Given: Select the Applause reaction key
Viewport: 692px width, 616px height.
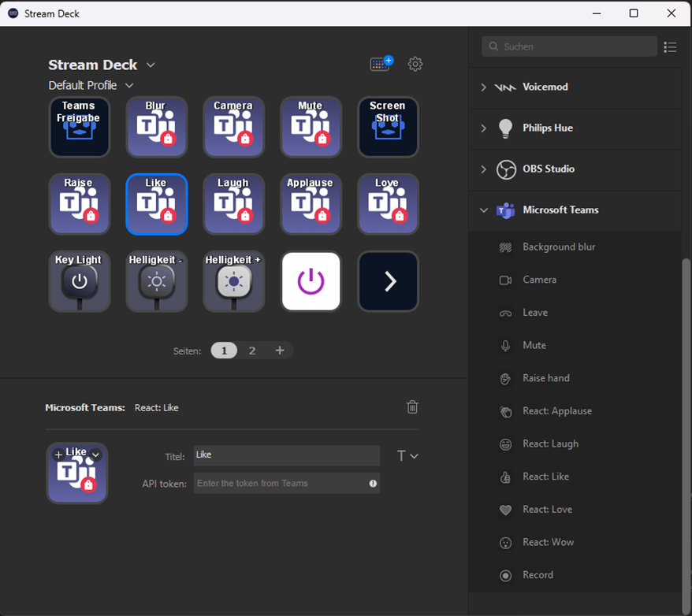Looking at the screenshot, I should [x=311, y=204].
